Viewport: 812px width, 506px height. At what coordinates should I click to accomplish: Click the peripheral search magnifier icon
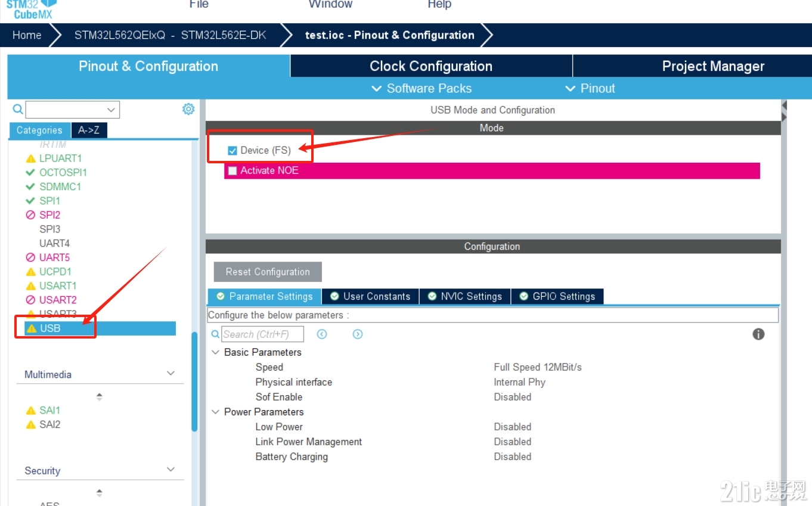tap(18, 109)
